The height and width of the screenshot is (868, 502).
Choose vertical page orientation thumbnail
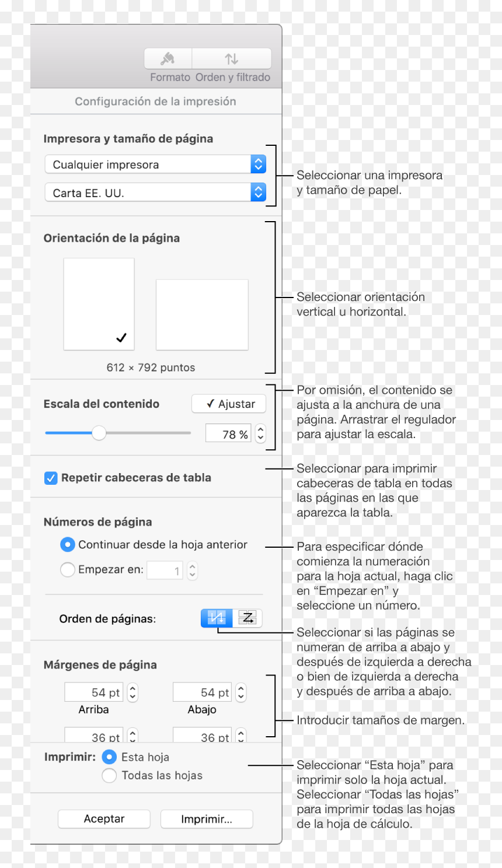coord(99,304)
